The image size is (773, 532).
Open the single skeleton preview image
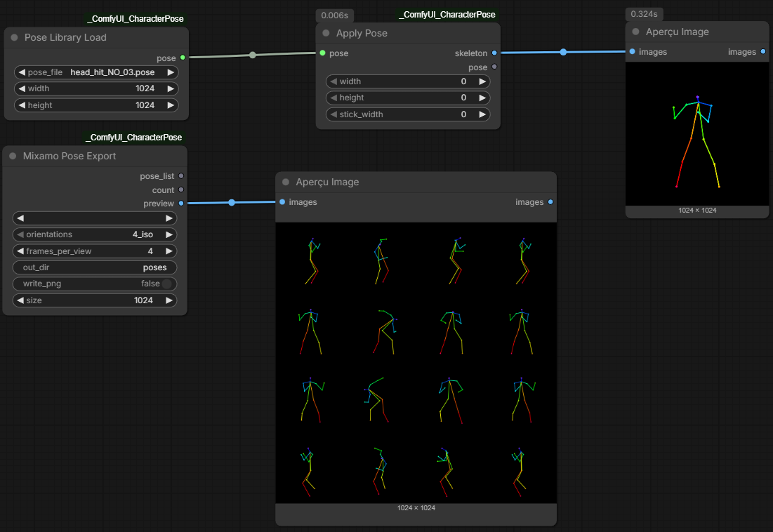coord(697,134)
